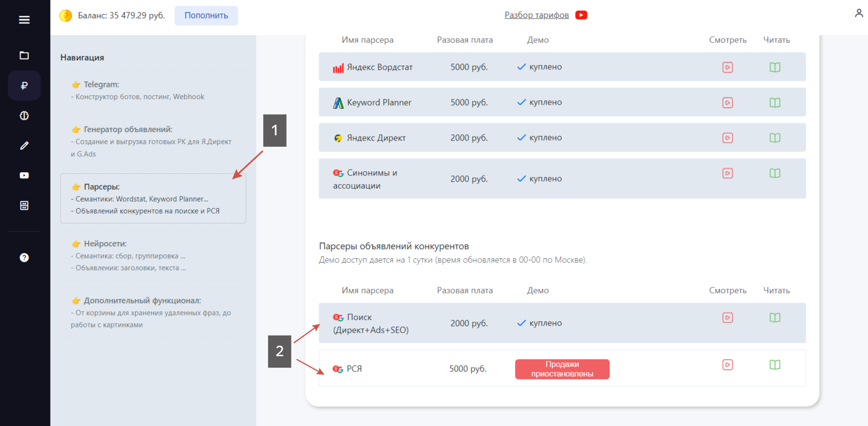Select the ruble tariffs icon in the sidebar

pyautogui.click(x=24, y=86)
